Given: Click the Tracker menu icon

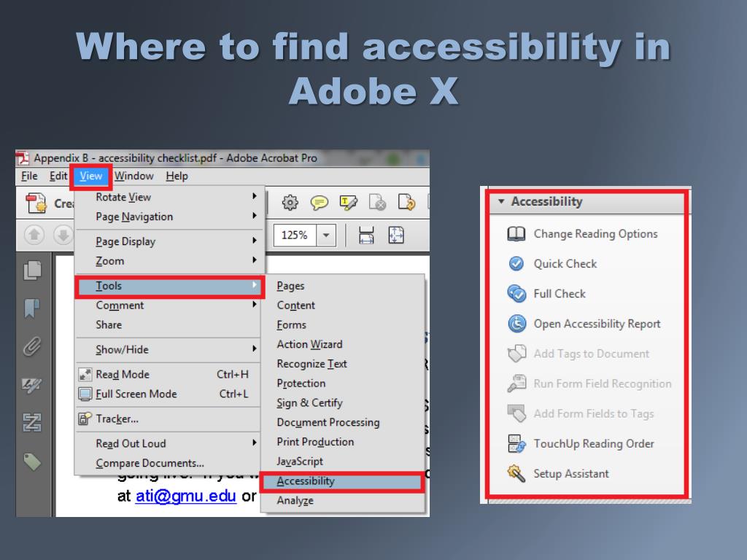Looking at the screenshot, I should click(85, 419).
